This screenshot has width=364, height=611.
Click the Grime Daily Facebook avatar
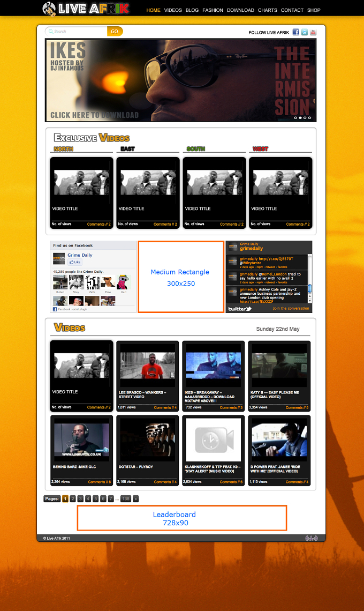pos(59,259)
